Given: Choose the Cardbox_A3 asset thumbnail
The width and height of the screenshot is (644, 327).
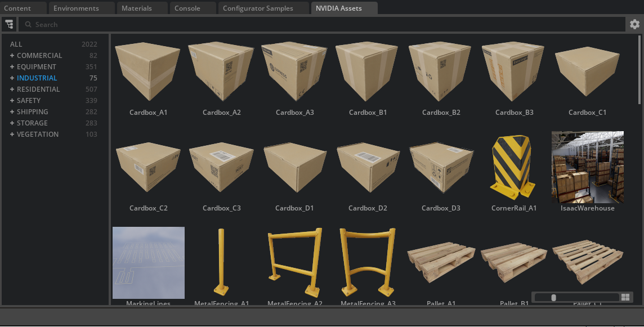Looking at the screenshot, I should coord(294,72).
